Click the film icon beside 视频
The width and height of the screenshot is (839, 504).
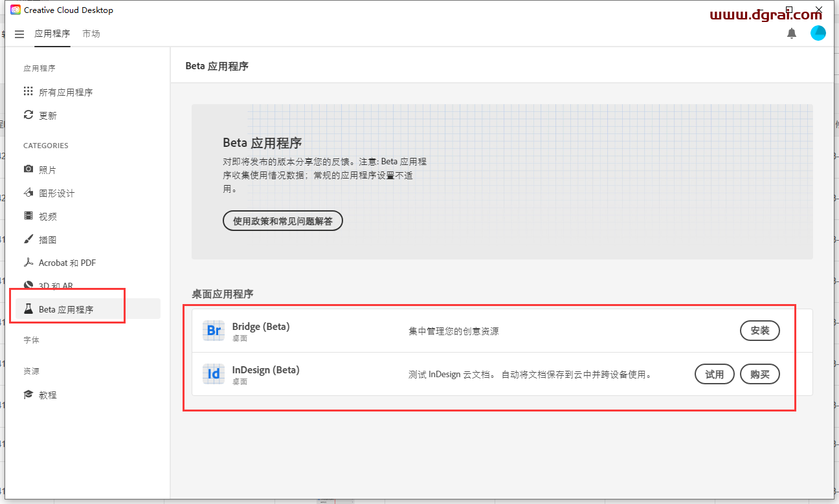click(x=28, y=215)
